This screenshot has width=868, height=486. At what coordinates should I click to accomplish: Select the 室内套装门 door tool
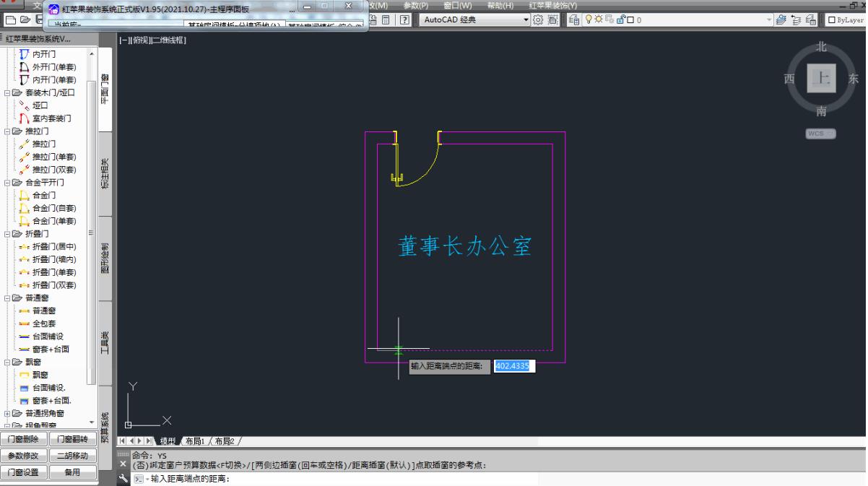coord(51,118)
